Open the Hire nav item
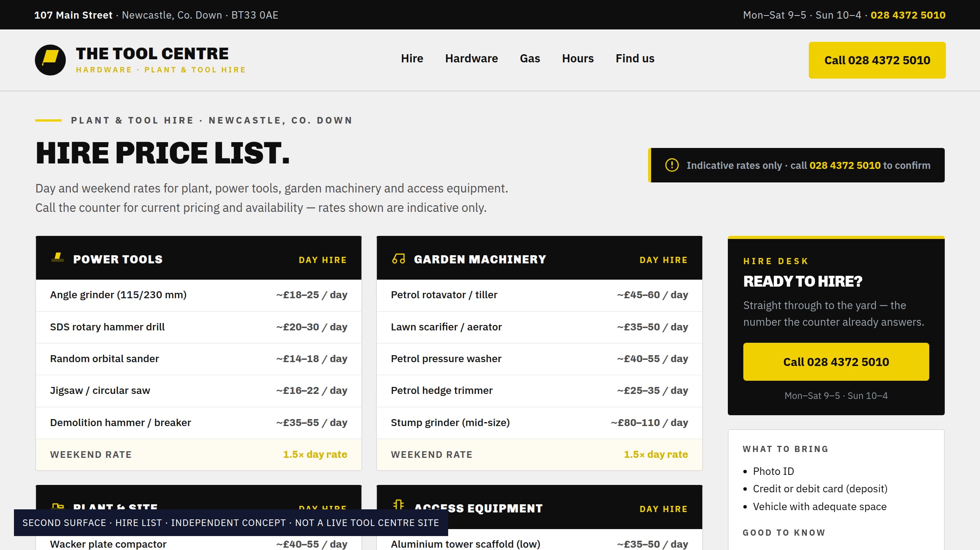 click(x=412, y=58)
